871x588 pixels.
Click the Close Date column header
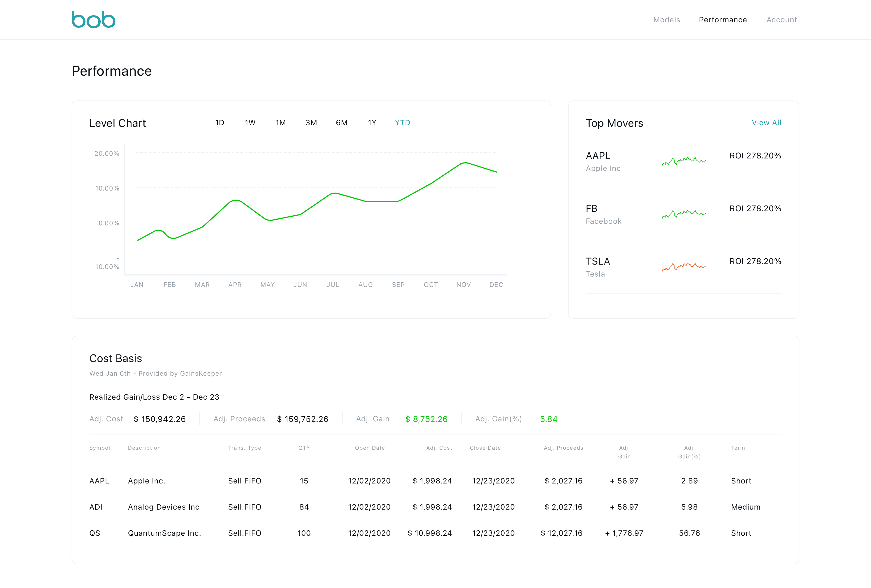(x=485, y=448)
